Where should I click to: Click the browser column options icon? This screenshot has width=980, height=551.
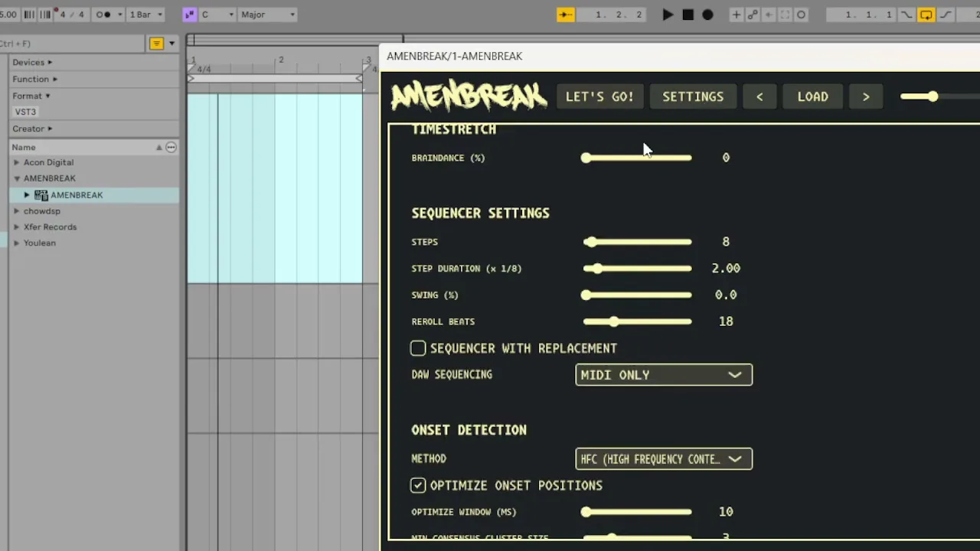point(171,147)
